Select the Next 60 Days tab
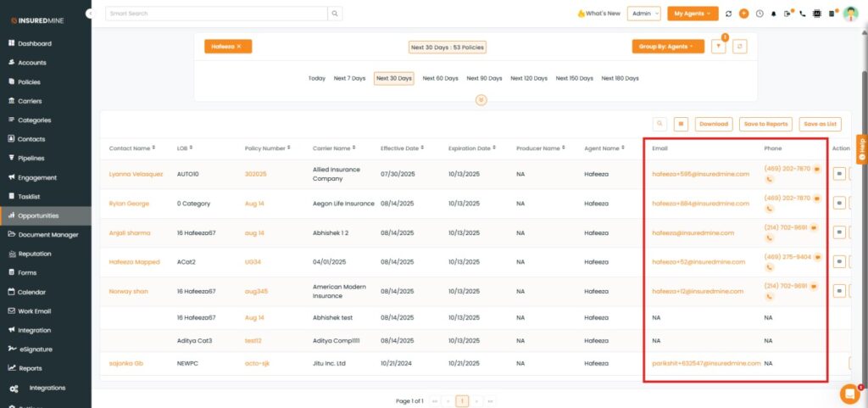This screenshot has width=868, height=408. coord(439,78)
